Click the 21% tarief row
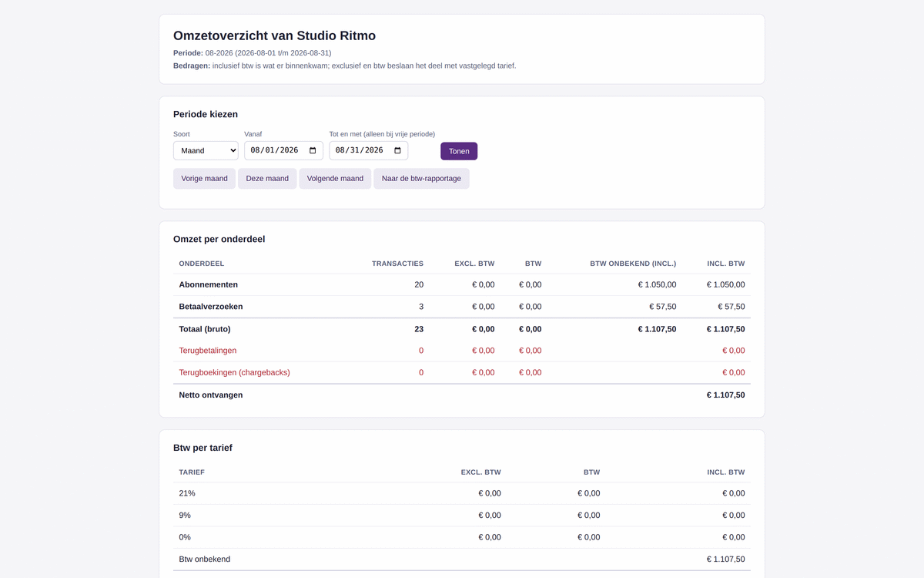This screenshot has width=924, height=578. (x=462, y=493)
